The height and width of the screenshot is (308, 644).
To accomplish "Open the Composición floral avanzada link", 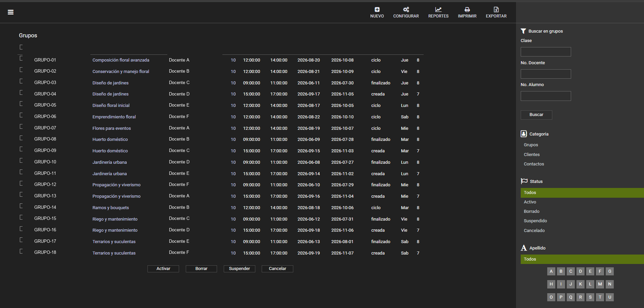I will point(121,60).
